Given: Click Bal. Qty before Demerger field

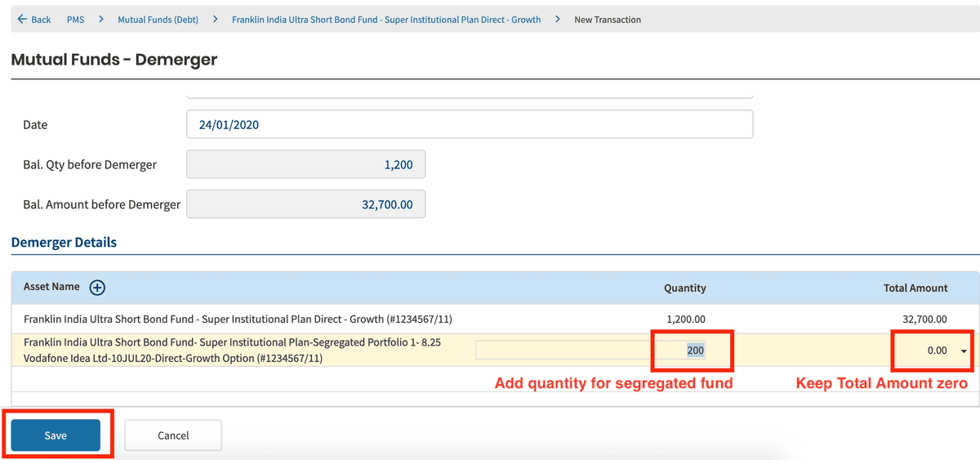Looking at the screenshot, I should tap(306, 164).
